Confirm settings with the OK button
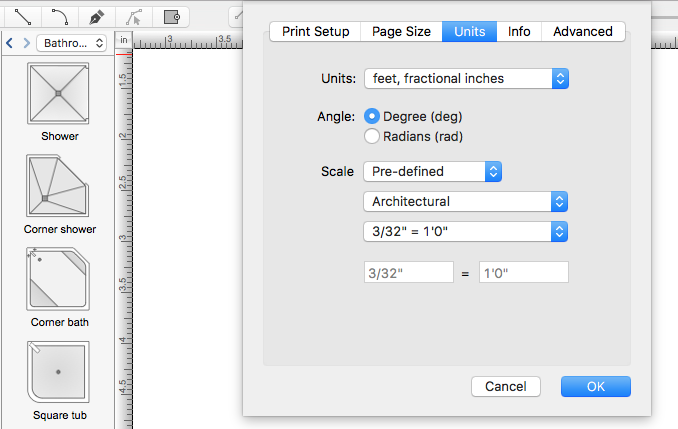The width and height of the screenshot is (678, 429). click(596, 386)
